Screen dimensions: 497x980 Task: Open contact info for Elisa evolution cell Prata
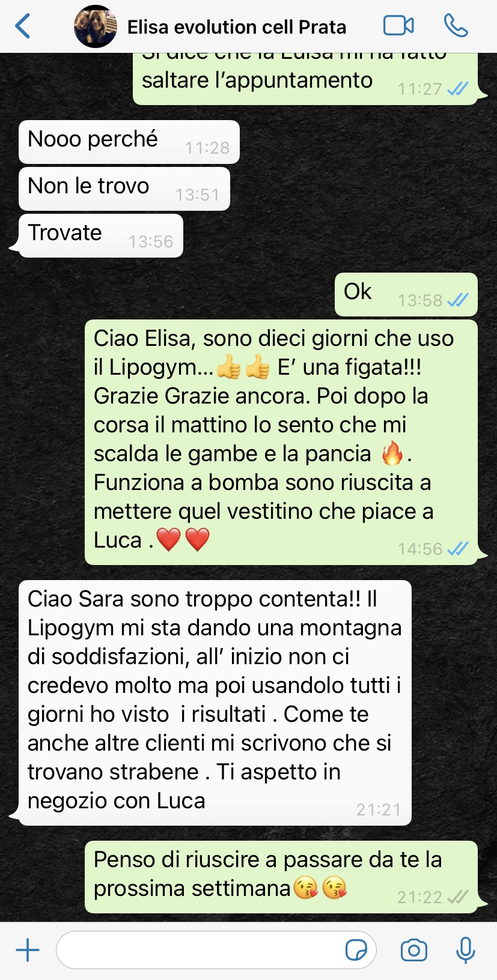[237, 27]
